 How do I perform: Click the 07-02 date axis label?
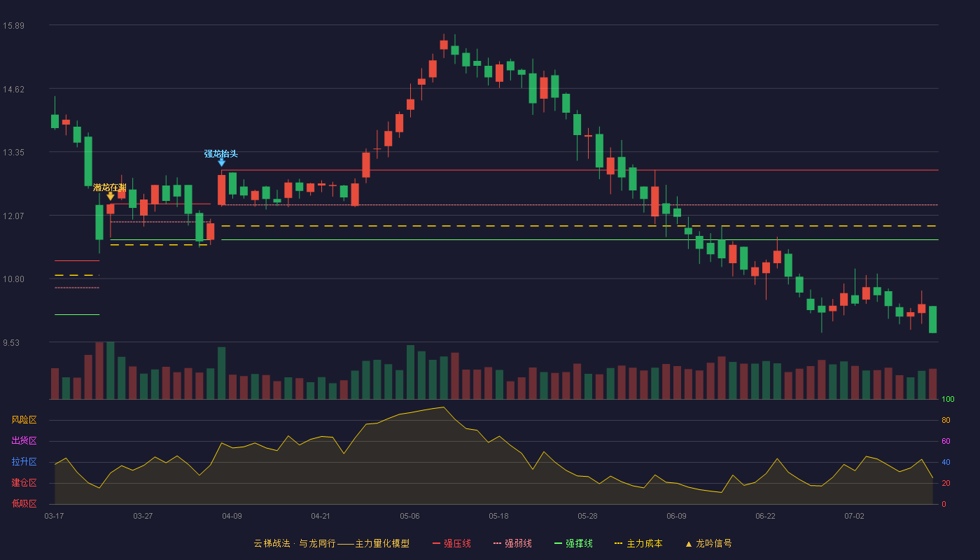click(854, 516)
